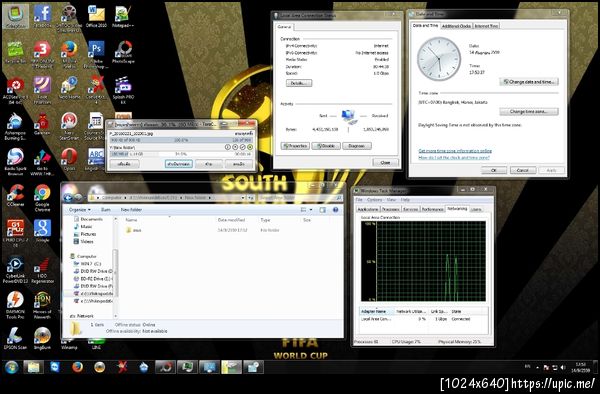Screen dimensions: 600x394
Task: Open the Explorer change-view dropdown arrow
Action: point(311,210)
